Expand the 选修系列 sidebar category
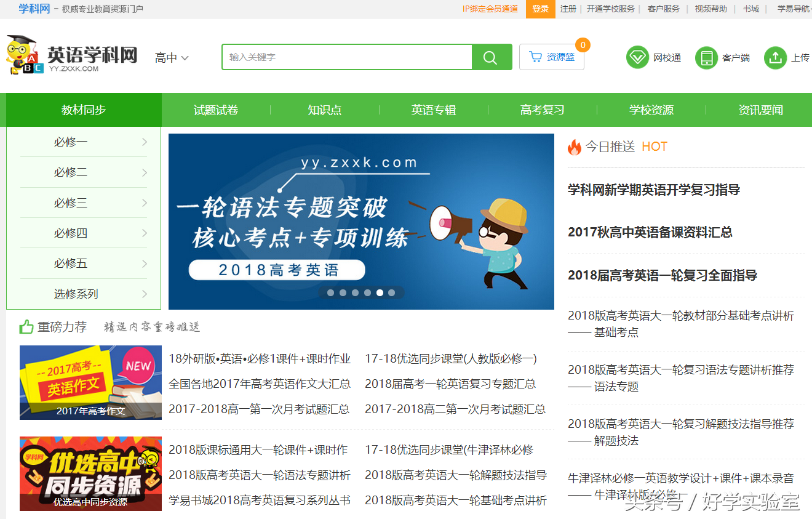812x519 pixels. tap(84, 294)
